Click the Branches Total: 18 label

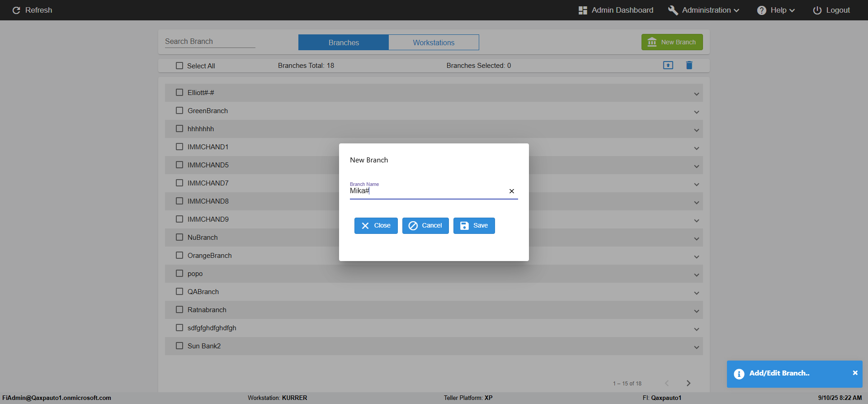tap(306, 66)
